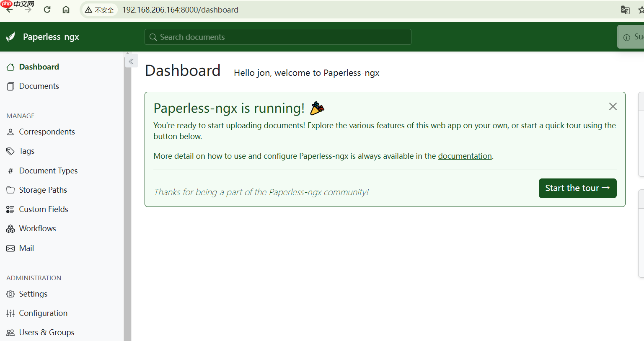Click the Mail envelope icon
The image size is (644, 341).
pos(10,248)
